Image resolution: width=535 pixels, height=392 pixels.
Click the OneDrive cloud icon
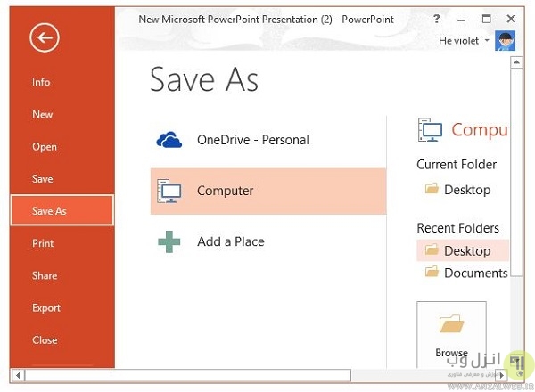[169, 140]
